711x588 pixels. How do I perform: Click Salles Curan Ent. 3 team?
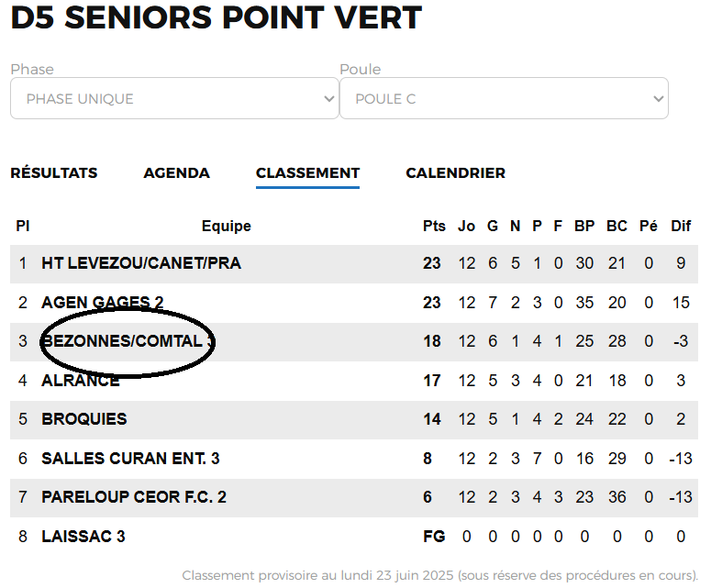(x=130, y=459)
